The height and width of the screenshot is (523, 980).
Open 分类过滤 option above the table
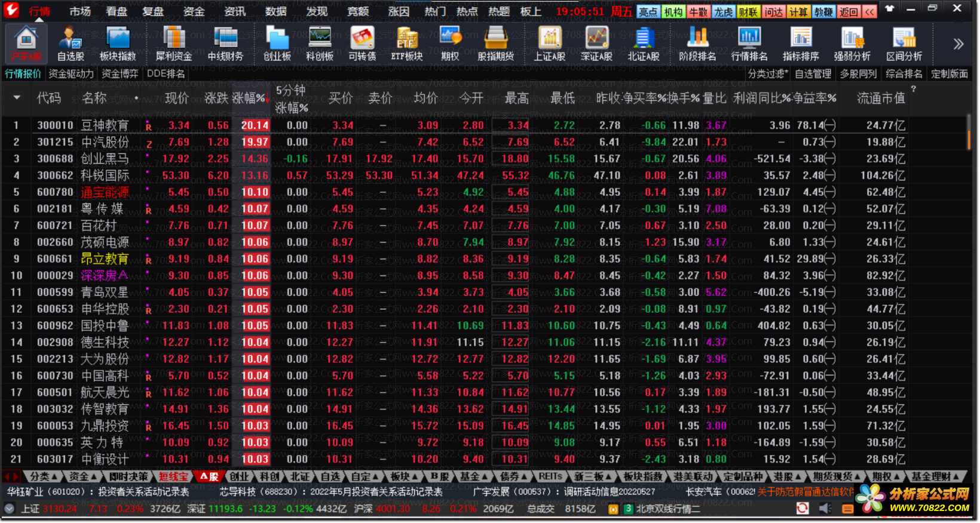(768, 73)
